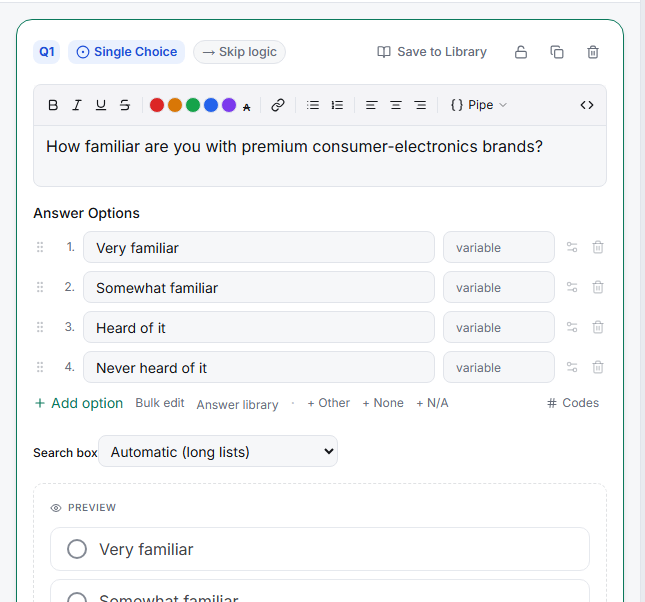The height and width of the screenshot is (602, 645).
Task: Align text center
Action: tap(396, 105)
